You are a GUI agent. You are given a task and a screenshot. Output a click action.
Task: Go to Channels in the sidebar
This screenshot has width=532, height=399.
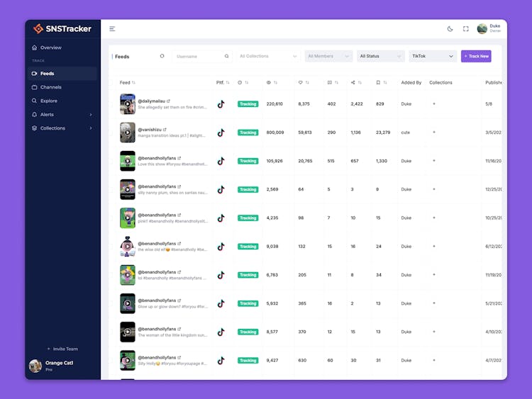pos(50,87)
